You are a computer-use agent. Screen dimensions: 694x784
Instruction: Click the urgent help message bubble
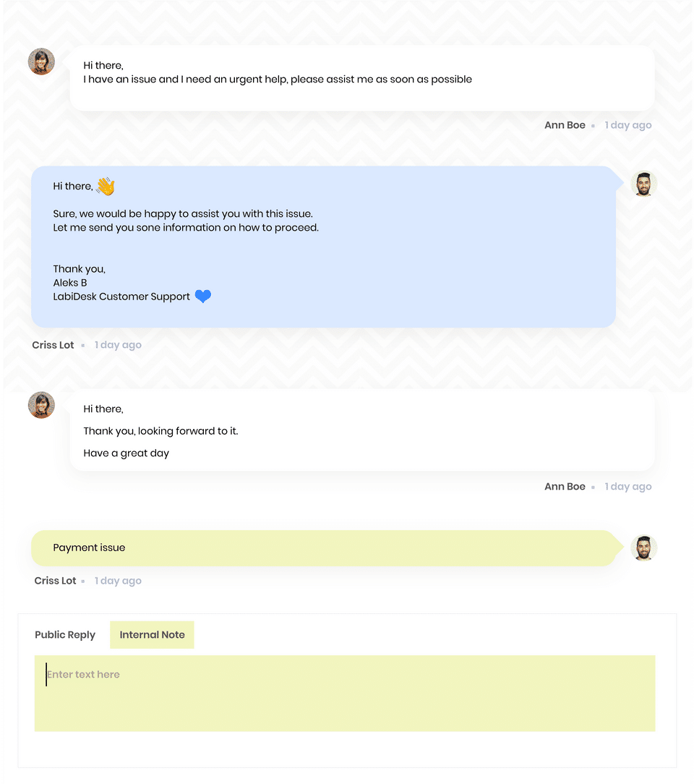(362, 79)
